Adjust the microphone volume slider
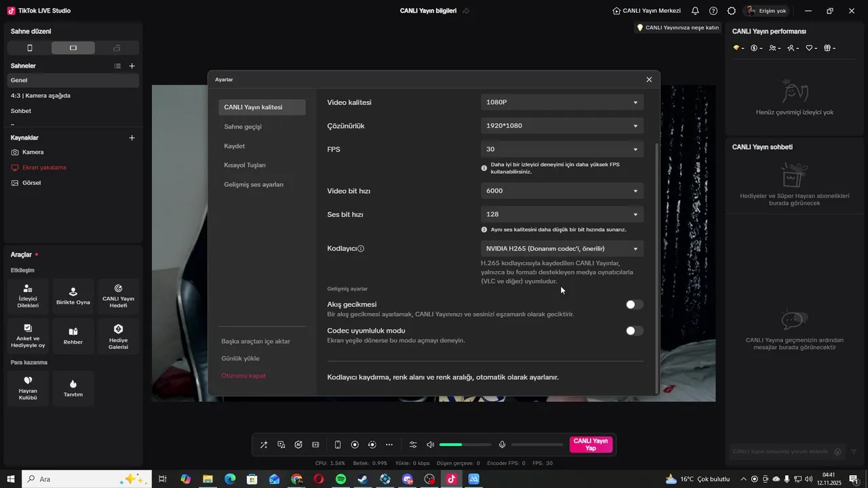868x488 pixels. point(537,445)
